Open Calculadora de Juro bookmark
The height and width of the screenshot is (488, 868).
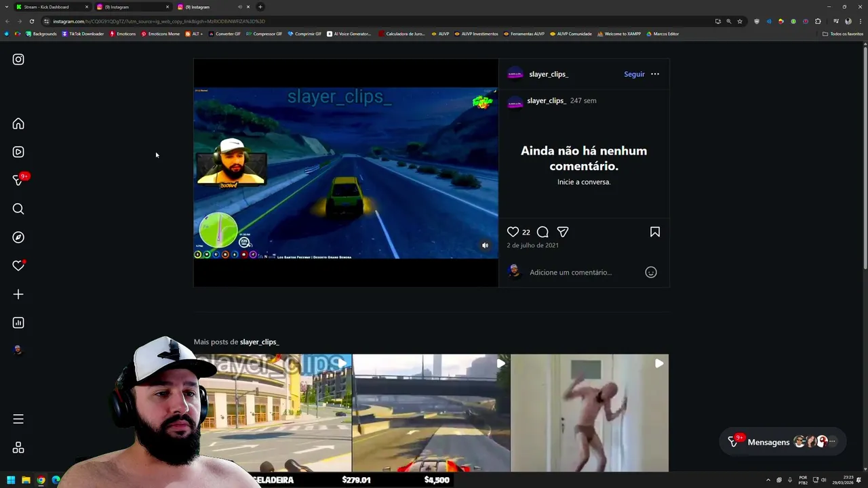coord(402,34)
